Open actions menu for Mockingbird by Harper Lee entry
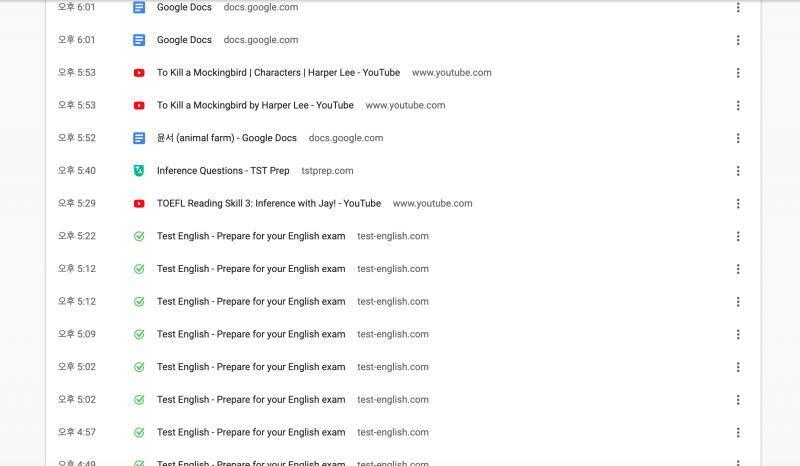Viewport: 800px width, 466px height. [738, 106]
